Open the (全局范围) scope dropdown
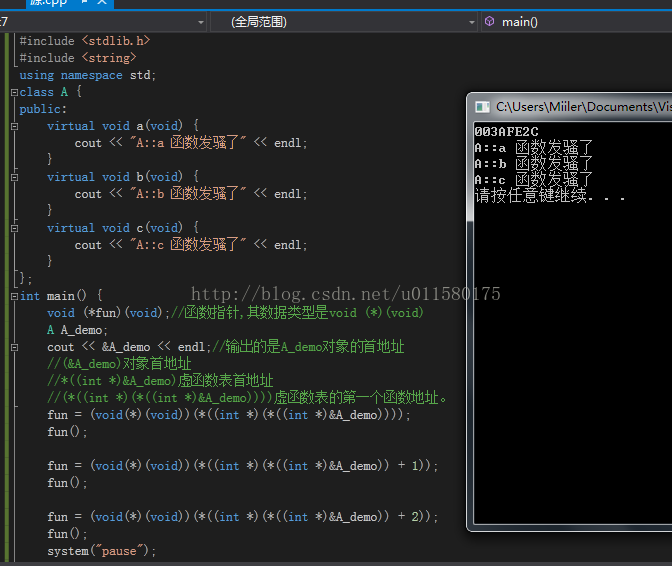The image size is (672, 566). point(344,22)
